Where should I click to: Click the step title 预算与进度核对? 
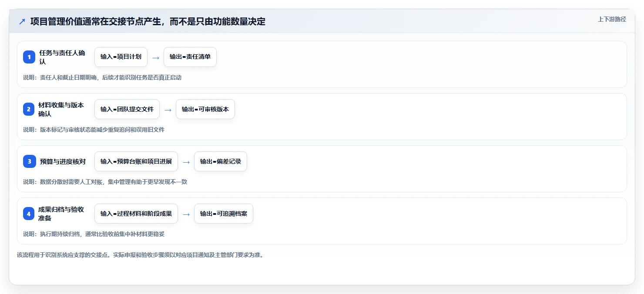coord(63,161)
